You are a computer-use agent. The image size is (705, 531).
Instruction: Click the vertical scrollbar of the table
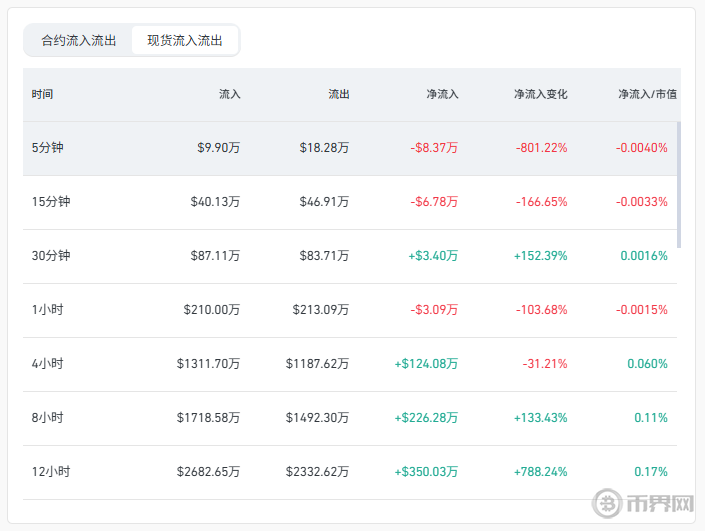point(680,185)
